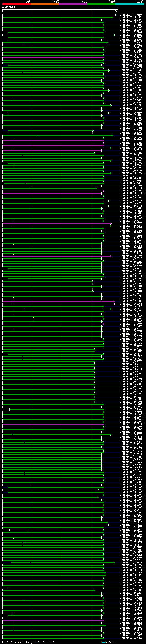Click the orange ~40% identity legend segment
This screenshot has width=146, height=644.
tap(45, 4)
